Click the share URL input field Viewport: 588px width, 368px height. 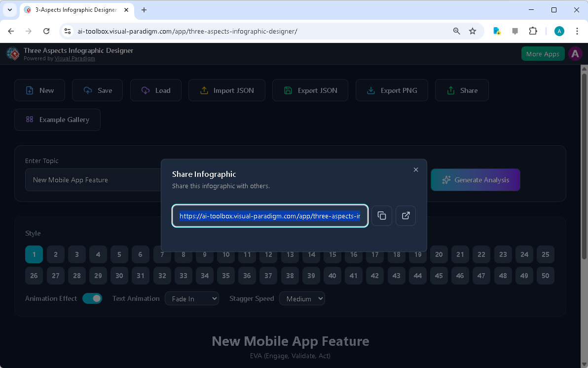tap(270, 216)
